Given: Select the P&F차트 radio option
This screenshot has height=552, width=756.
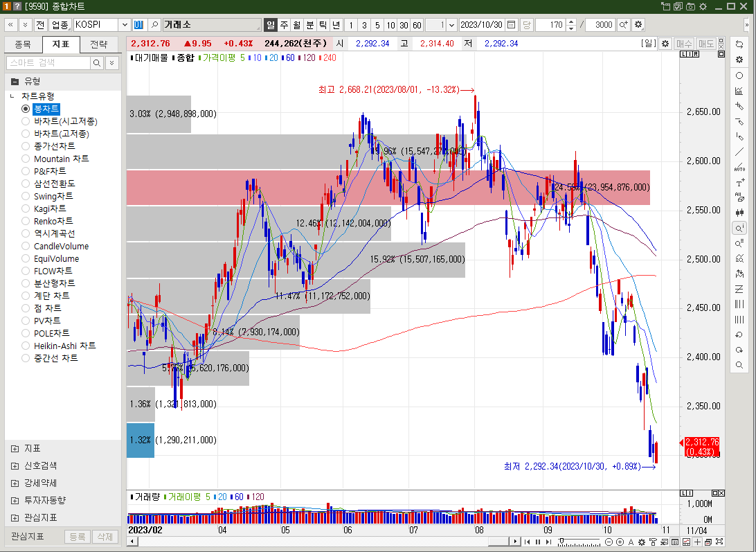Looking at the screenshot, I should (26, 171).
